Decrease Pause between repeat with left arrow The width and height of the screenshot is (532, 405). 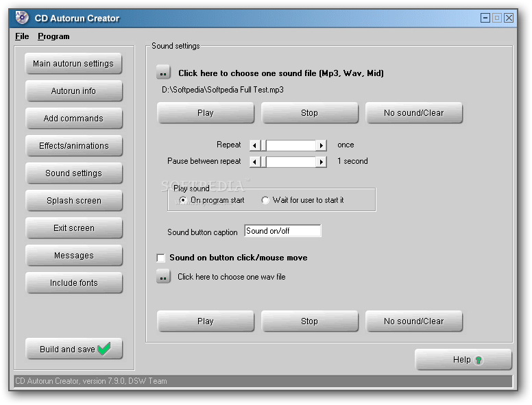click(x=254, y=162)
